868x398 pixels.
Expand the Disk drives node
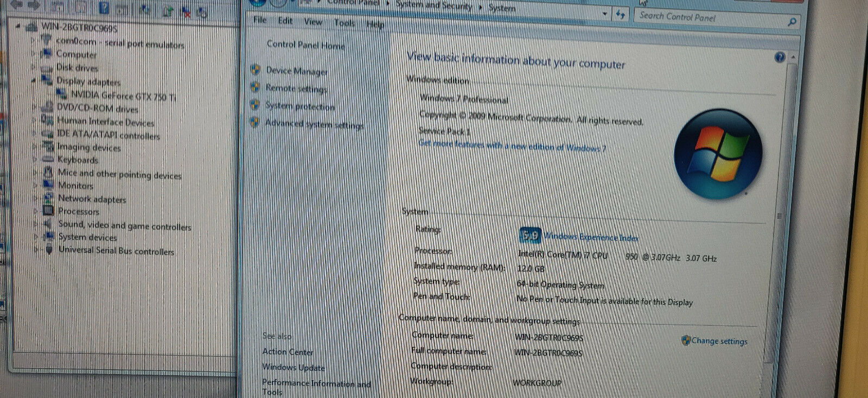[x=34, y=66]
